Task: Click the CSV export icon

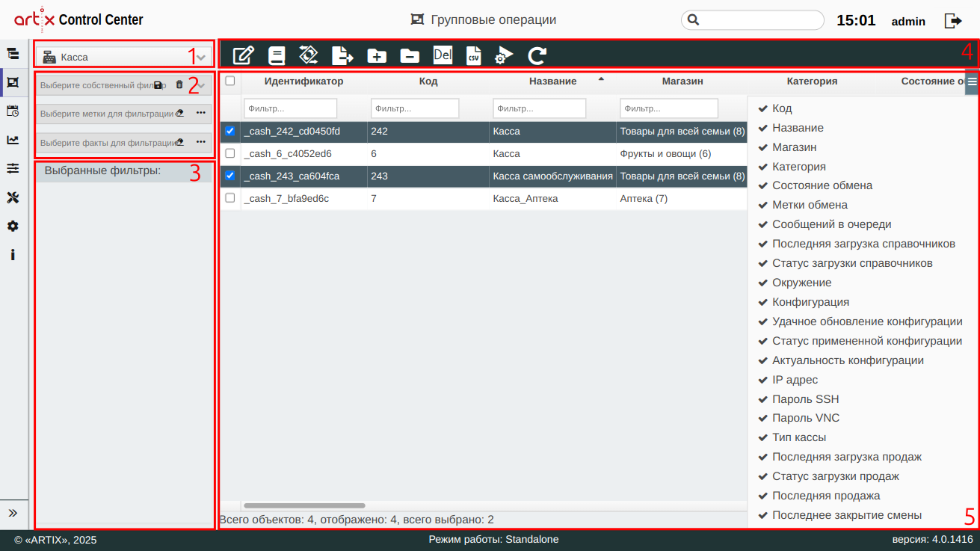Action: point(473,55)
